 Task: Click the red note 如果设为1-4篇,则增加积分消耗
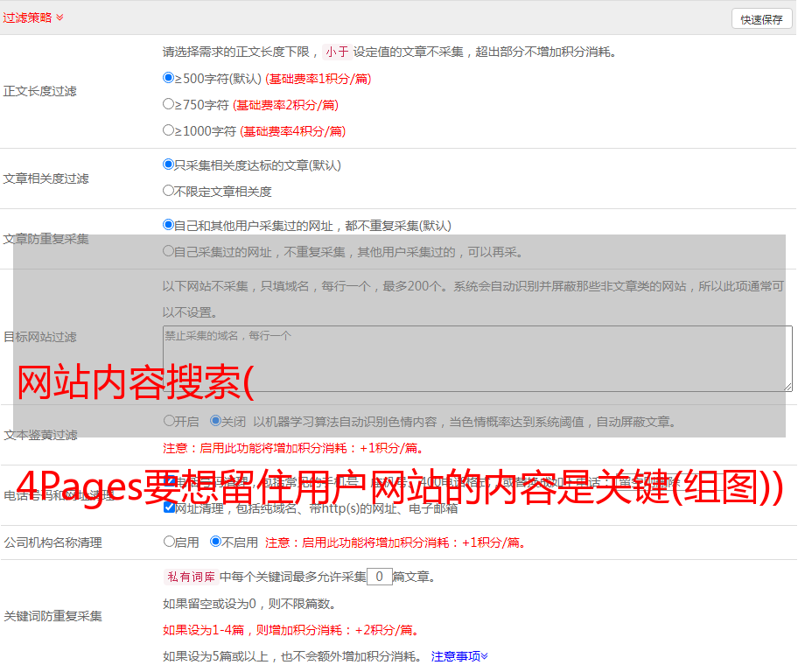click(x=292, y=630)
